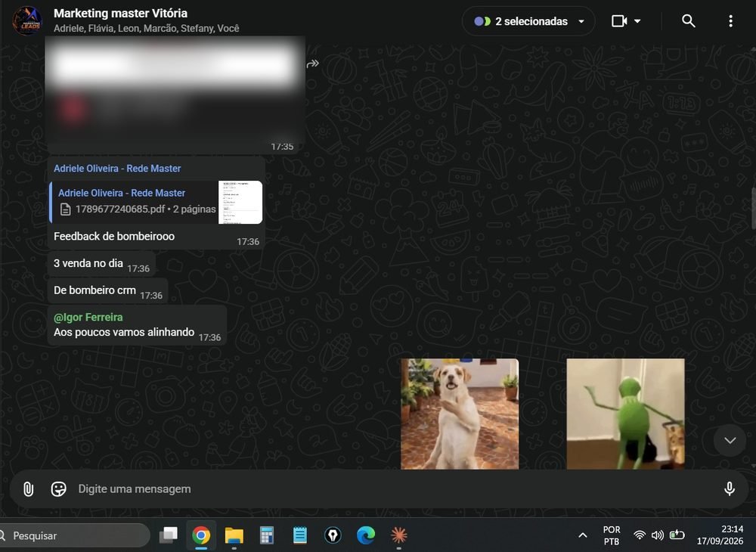This screenshot has width=756, height=552.
Task: Open the volume speaker tray icon
Action: point(657,535)
